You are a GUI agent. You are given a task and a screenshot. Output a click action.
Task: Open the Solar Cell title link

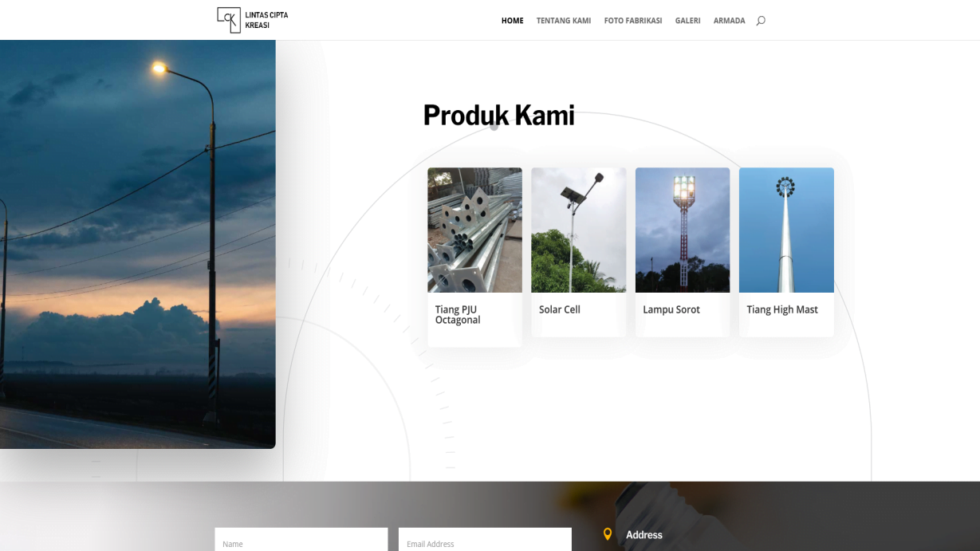[560, 309]
